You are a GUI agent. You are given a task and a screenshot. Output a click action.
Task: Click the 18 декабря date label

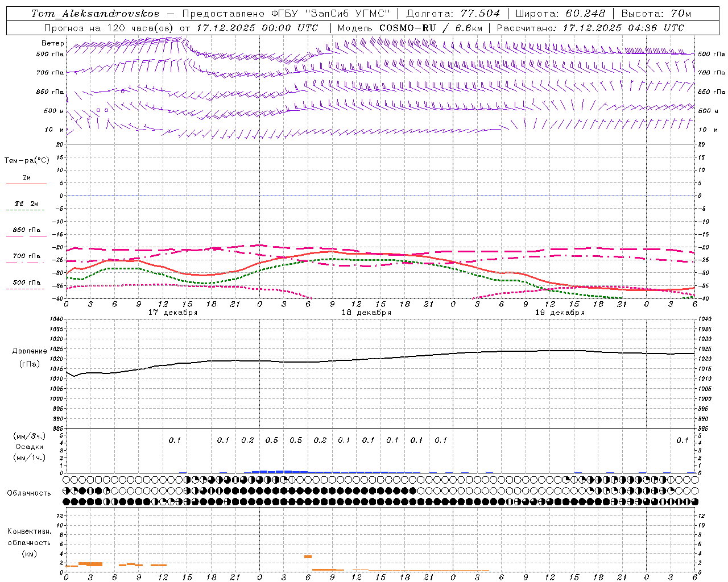pos(366,313)
